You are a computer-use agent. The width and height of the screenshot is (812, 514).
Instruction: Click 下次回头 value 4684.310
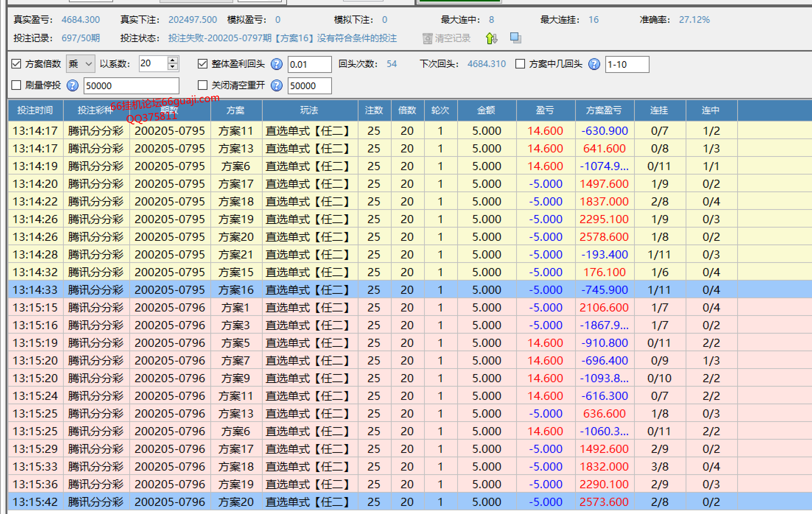point(487,64)
